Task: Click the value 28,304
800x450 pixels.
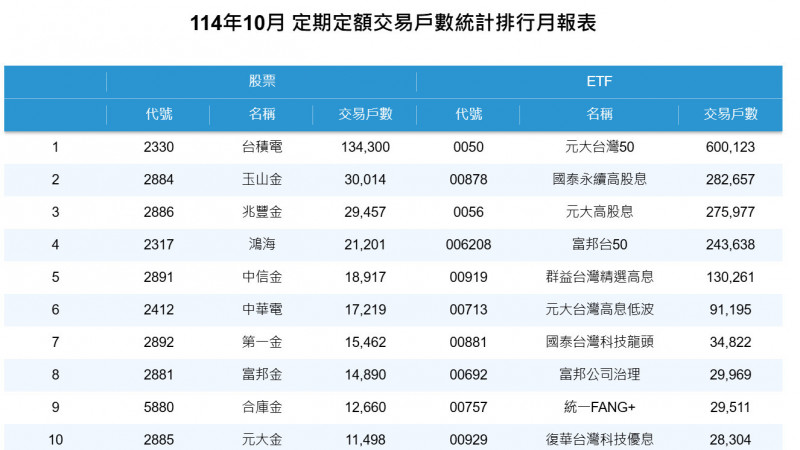Action: [730, 440]
